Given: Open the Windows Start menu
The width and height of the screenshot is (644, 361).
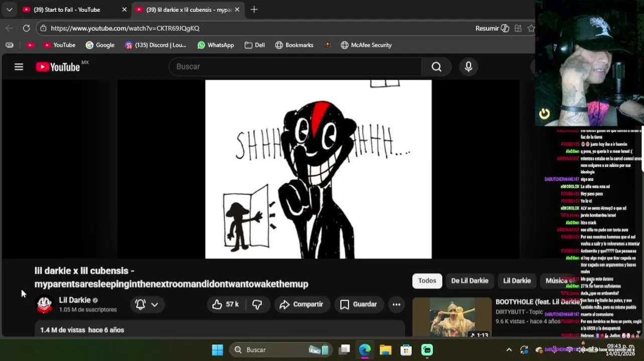Looking at the screenshot, I should tap(217, 350).
